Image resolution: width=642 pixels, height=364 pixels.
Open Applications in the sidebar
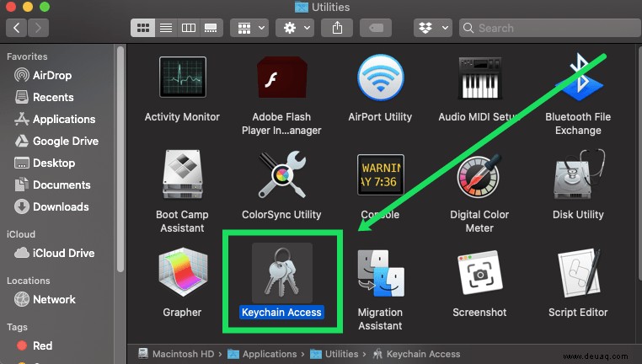[x=55, y=119]
